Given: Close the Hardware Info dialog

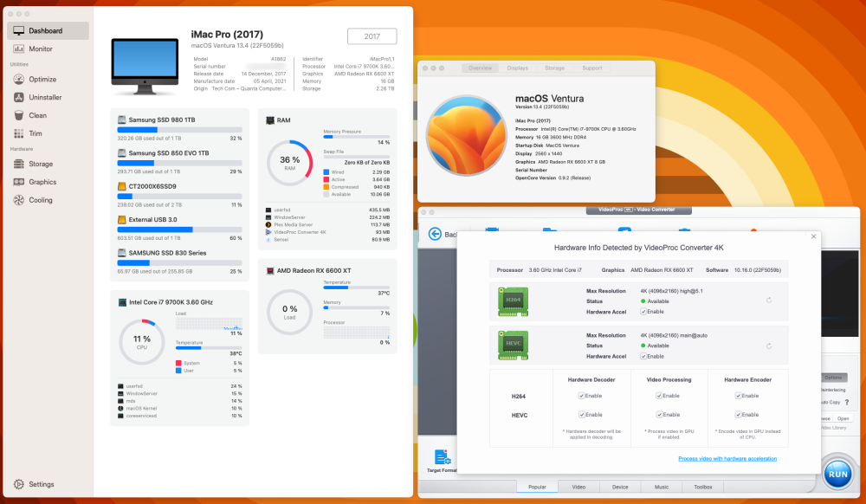Looking at the screenshot, I should tap(813, 236).
